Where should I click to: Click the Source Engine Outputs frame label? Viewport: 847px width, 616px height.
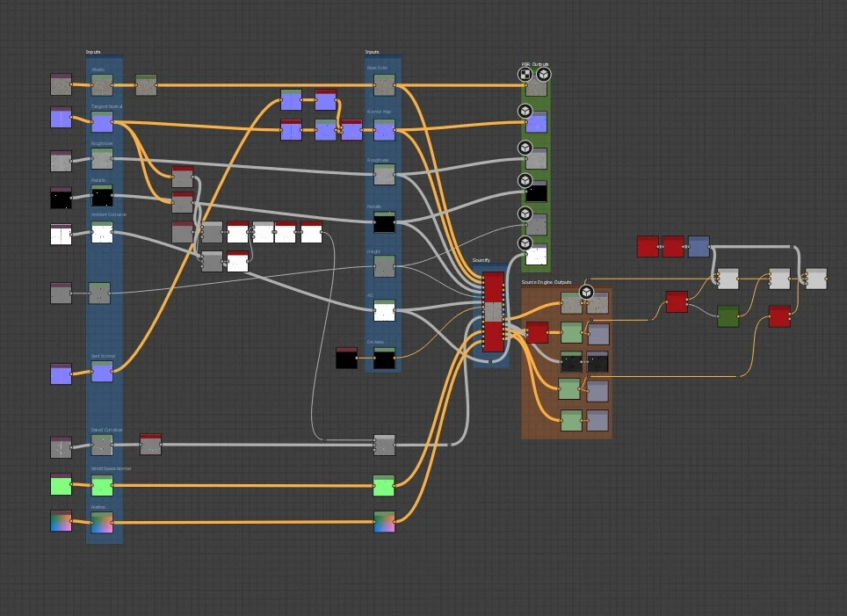pyautogui.click(x=547, y=282)
